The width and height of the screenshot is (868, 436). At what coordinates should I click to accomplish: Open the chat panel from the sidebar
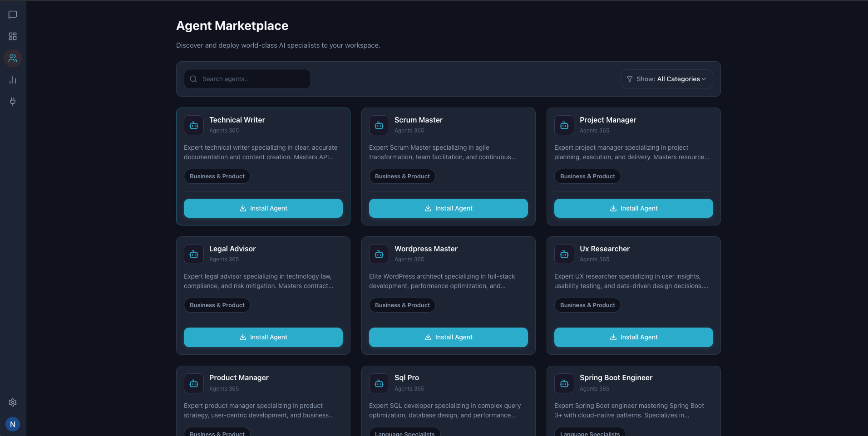(13, 15)
